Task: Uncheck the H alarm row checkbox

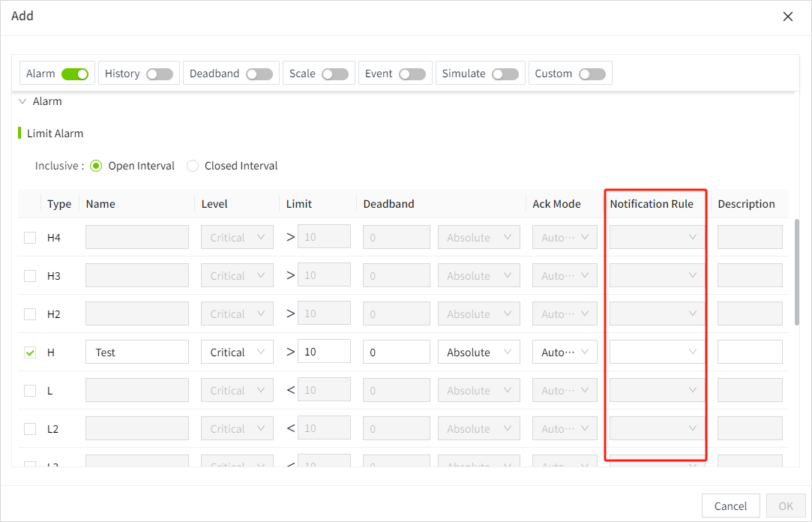Action: pos(30,352)
